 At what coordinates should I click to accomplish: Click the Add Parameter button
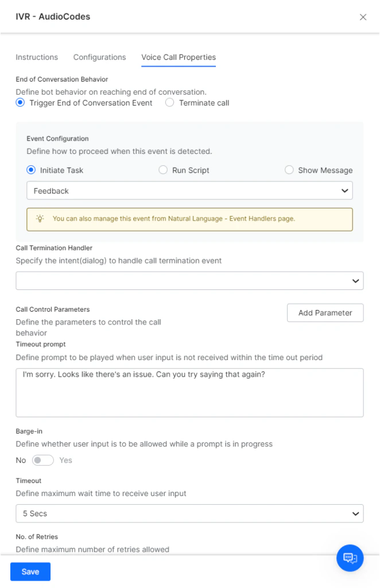coord(325,312)
